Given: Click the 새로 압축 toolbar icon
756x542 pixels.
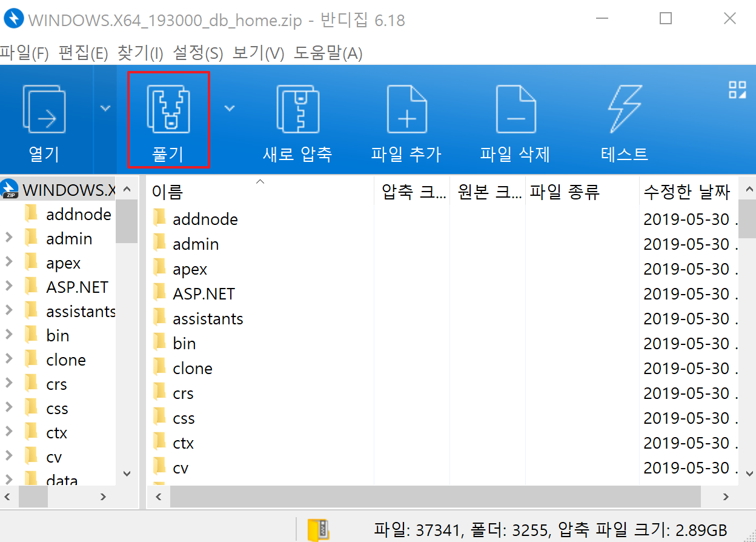Looking at the screenshot, I should 297,110.
